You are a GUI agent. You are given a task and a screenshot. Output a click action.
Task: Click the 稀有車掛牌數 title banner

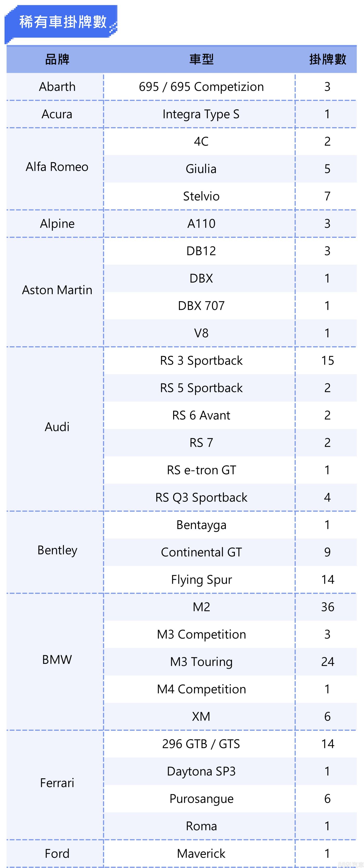point(63,22)
